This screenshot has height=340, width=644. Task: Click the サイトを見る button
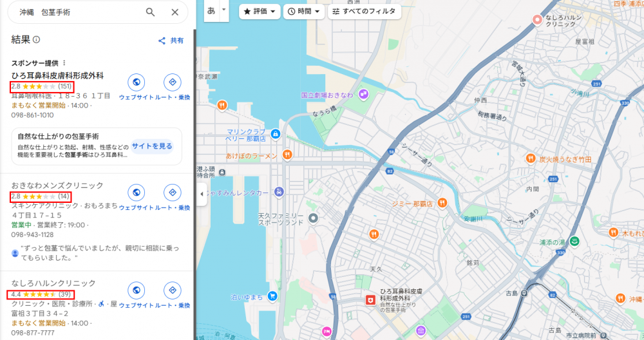pyautogui.click(x=152, y=146)
